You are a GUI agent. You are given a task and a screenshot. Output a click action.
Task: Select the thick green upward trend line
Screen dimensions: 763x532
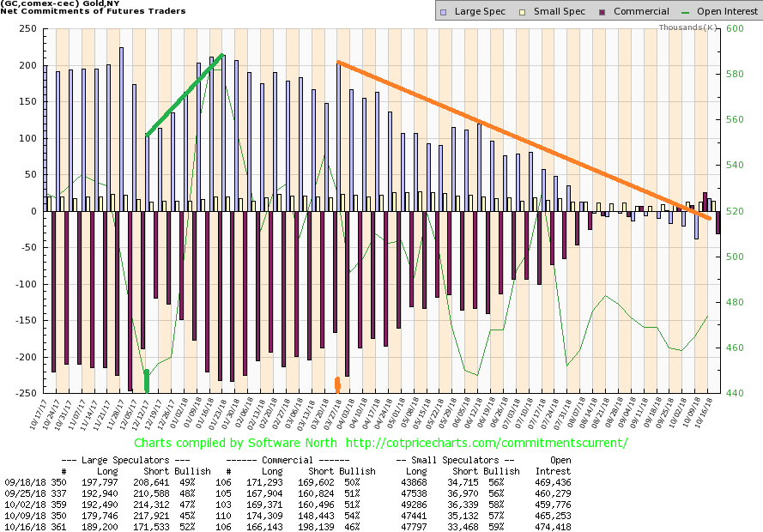pyautogui.click(x=185, y=95)
